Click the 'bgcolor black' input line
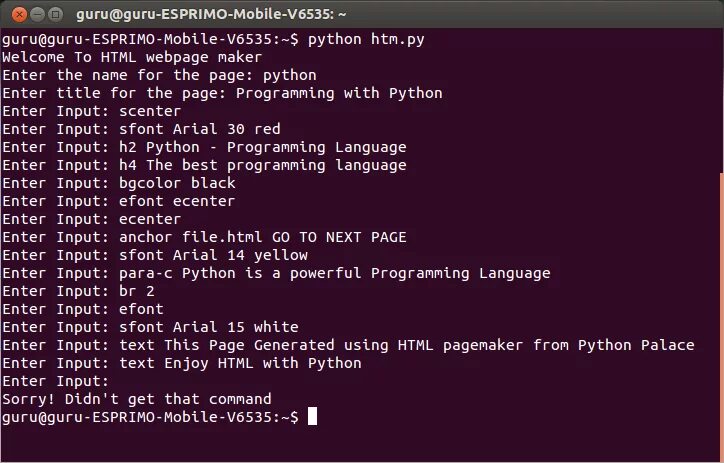This screenshot has height=463, width=724. [x=176, y=183]
